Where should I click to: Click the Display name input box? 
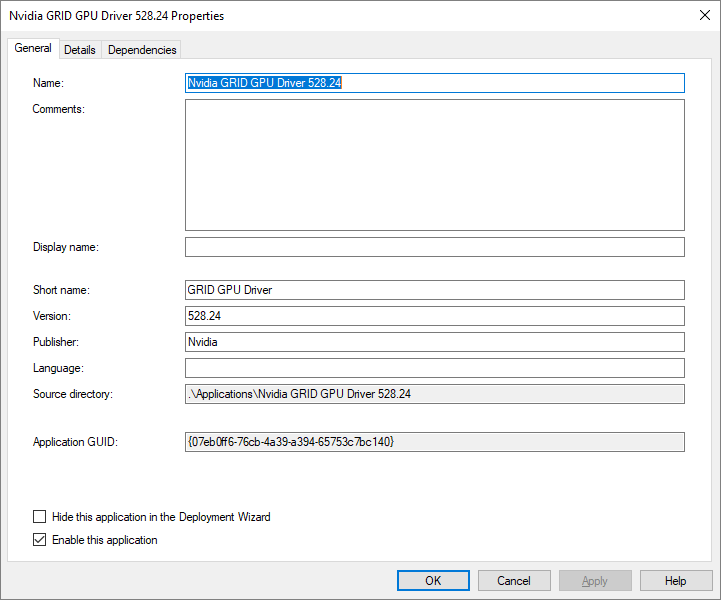434,247
